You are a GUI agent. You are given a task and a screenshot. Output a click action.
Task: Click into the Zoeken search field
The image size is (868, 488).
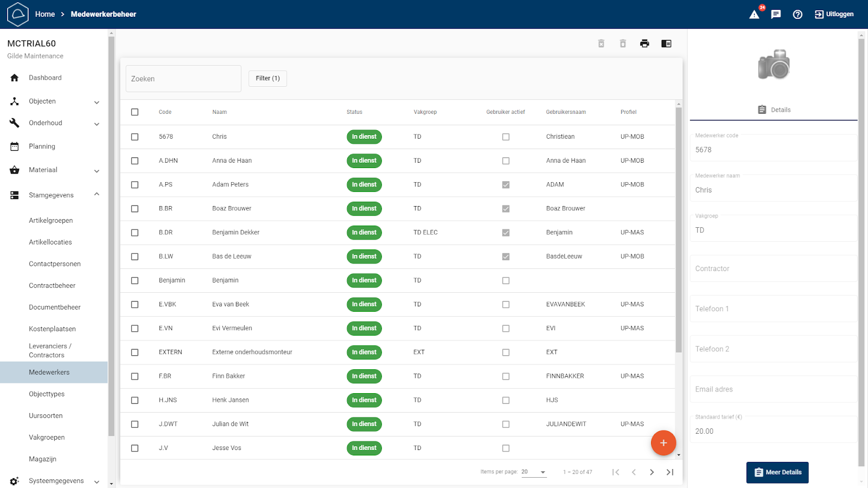point(183,79)
